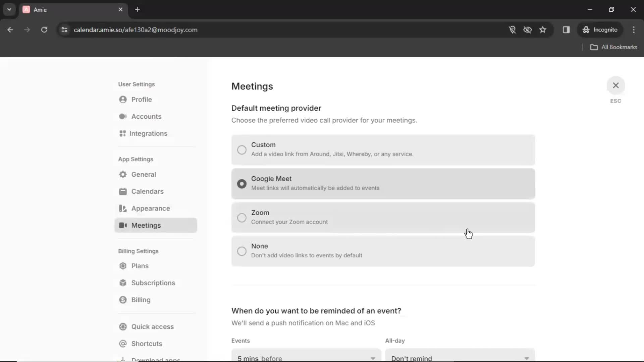Open Quick access settings
The height and width of the screenshot is (362, 644).
coord(153,327)
